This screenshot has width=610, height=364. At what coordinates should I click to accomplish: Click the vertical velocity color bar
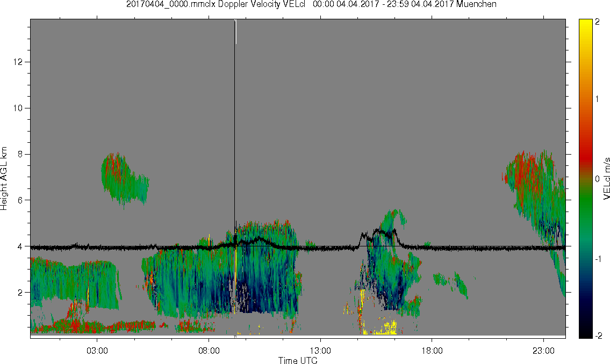coord(585,178)
